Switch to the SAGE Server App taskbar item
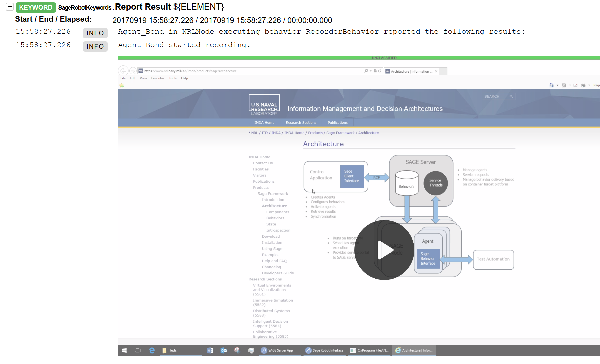The height and width of the screenshot is (364, 600). (x=280, y=350)
